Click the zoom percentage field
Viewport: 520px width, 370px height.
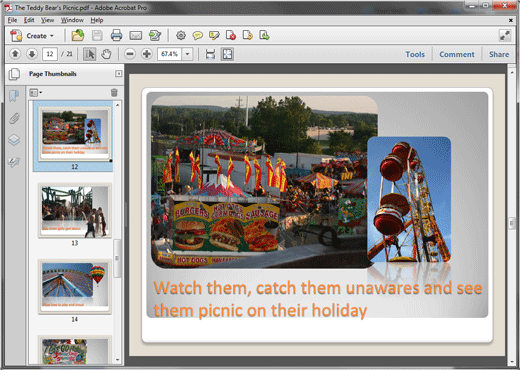coord(170,54)
